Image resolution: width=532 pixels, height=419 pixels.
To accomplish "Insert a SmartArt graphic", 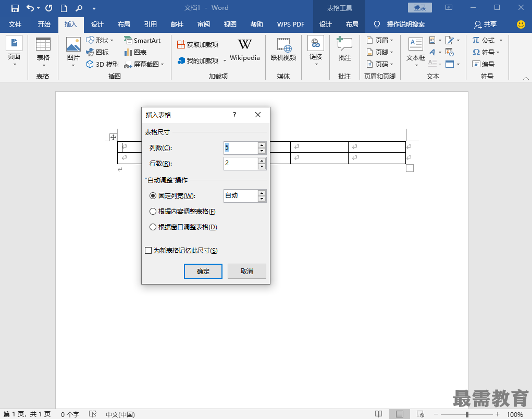I will [x=142, y=40].
